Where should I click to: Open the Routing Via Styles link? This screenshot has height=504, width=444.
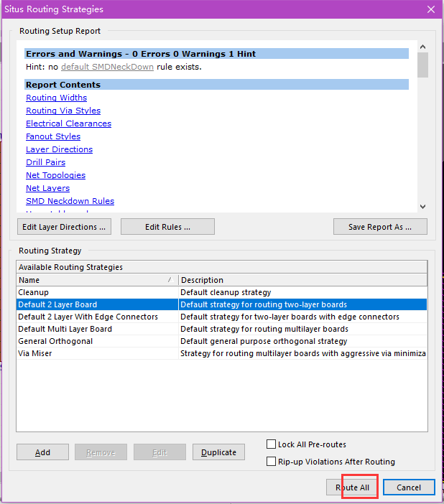tap(63, 111)
